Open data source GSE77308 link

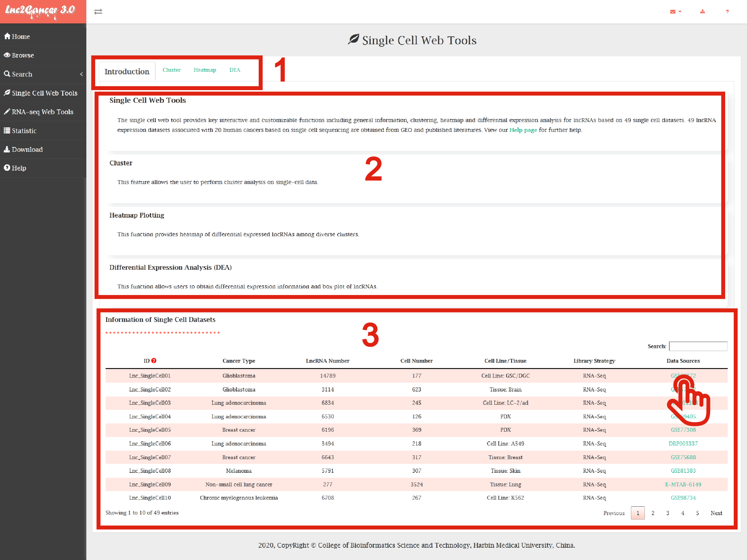pyautogui.click(x=683, y=430)
